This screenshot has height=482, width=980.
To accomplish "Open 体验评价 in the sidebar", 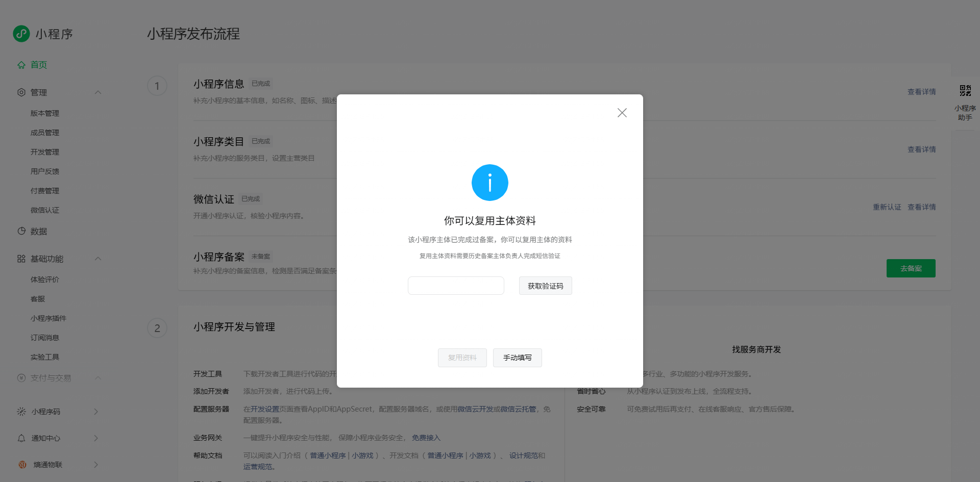I will pos(45,280).
